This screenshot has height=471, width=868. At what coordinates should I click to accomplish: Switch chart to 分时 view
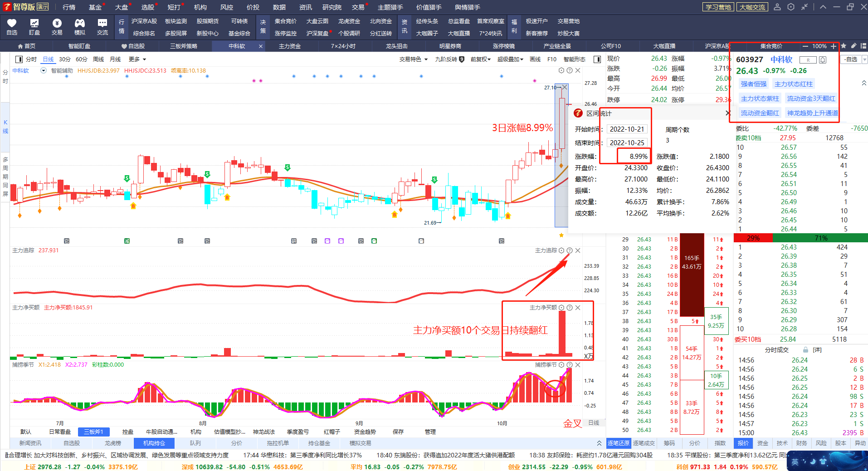(31, 59)
